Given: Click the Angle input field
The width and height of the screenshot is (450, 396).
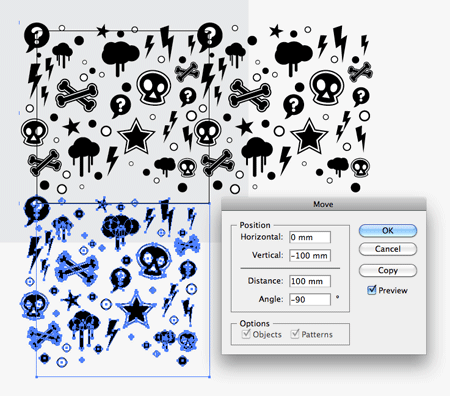Looking at the screenshot, I should [x=310, y=299].
